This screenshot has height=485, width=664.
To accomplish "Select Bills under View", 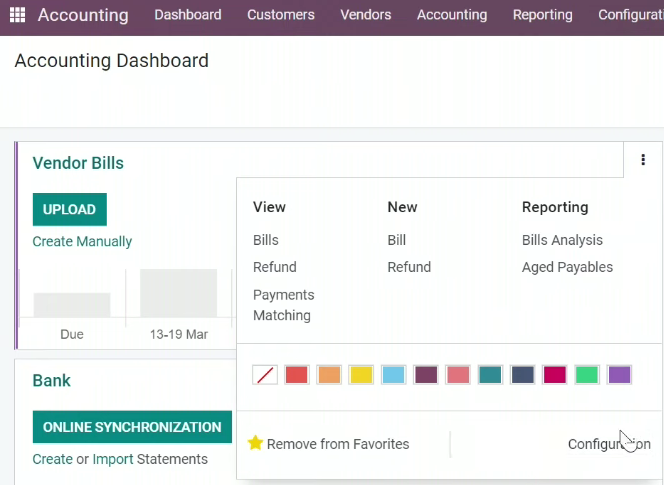I will tap(266, 240).
